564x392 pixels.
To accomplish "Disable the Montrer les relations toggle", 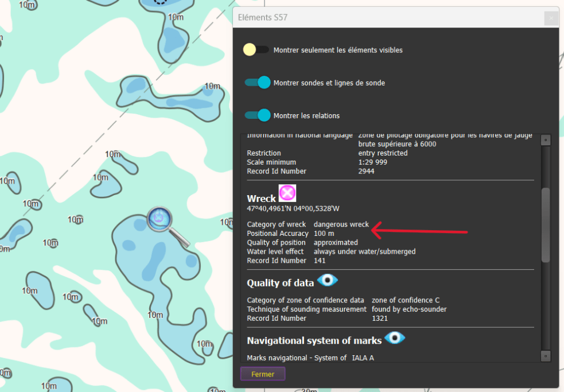I will coord(257,115).
